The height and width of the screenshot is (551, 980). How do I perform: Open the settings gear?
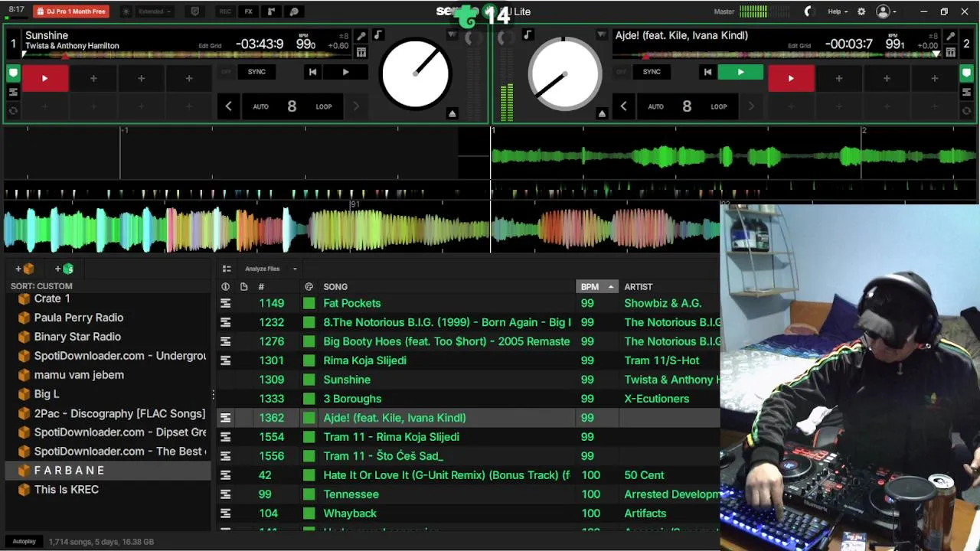pyautogui.click(x=861, y=11)
